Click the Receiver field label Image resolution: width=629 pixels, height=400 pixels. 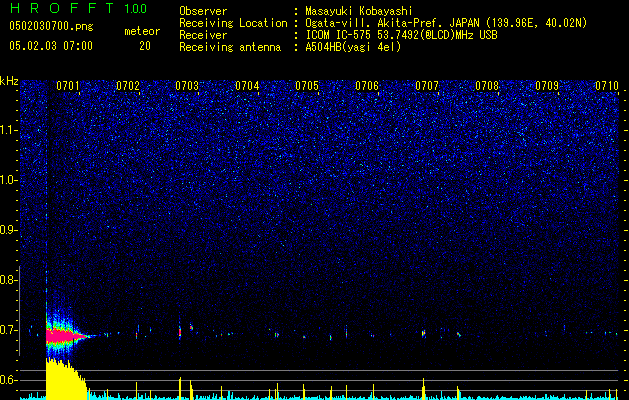[203, 35]
